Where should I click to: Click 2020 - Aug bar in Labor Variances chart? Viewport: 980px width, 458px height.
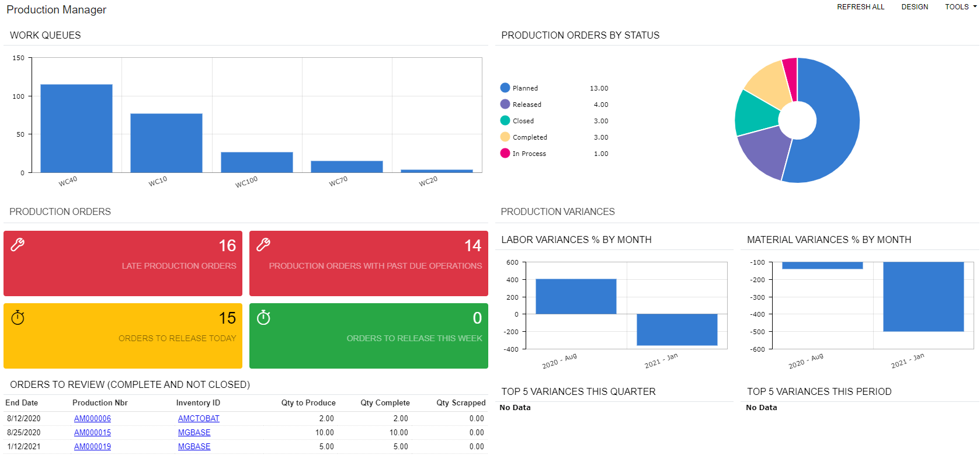pos(576,297)
